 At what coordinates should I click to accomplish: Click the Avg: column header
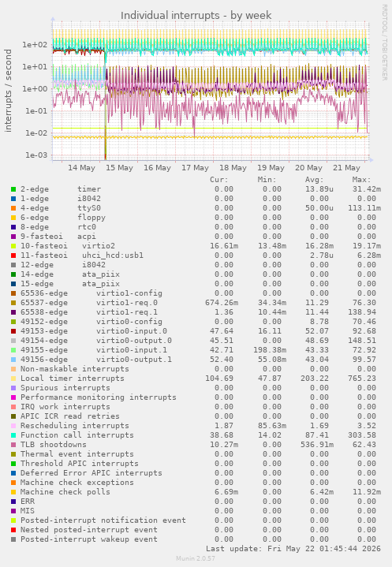(314, 180)
